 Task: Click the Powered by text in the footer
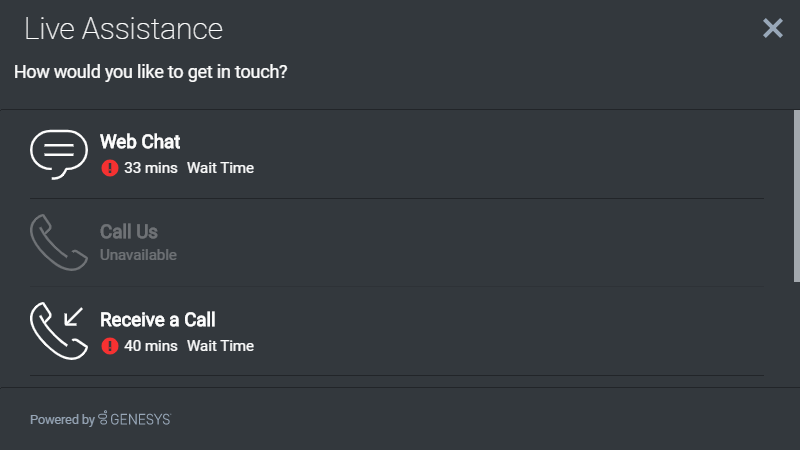62,420
